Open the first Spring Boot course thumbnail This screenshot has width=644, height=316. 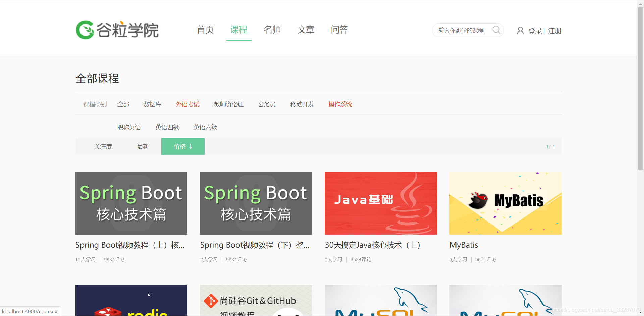[131, 203]
